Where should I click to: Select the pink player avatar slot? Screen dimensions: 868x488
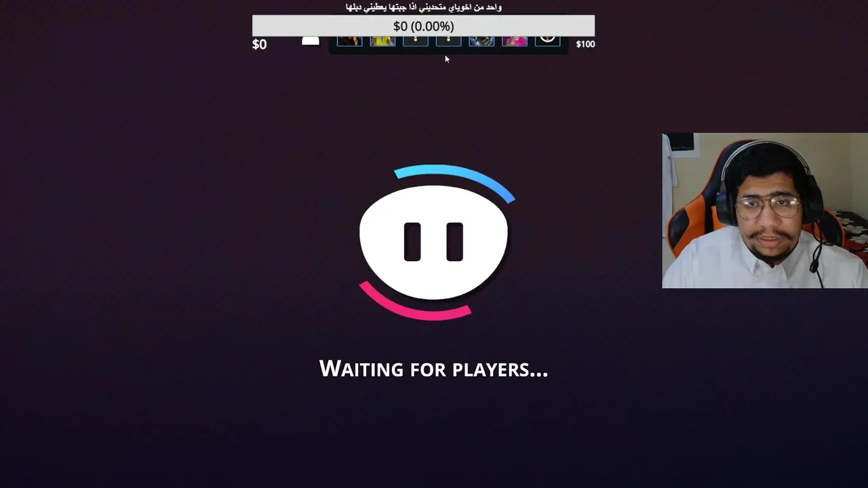click(x=515, y=41)
